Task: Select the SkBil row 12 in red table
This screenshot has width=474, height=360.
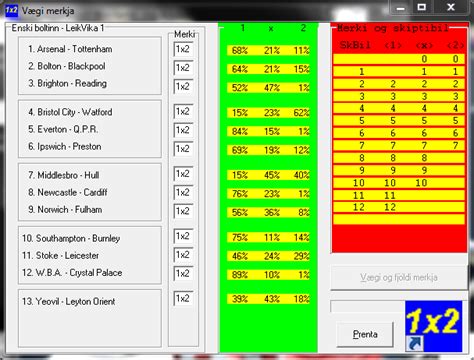Action: point(399,207)
